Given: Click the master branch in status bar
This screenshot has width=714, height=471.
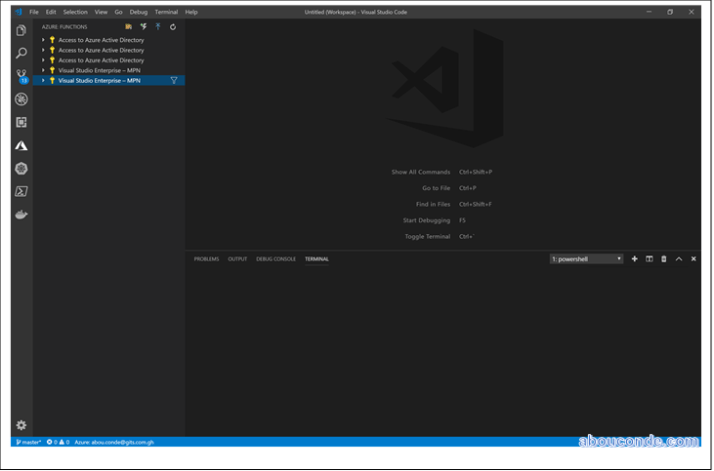Looking at the screenshot, I should [29, 441].
